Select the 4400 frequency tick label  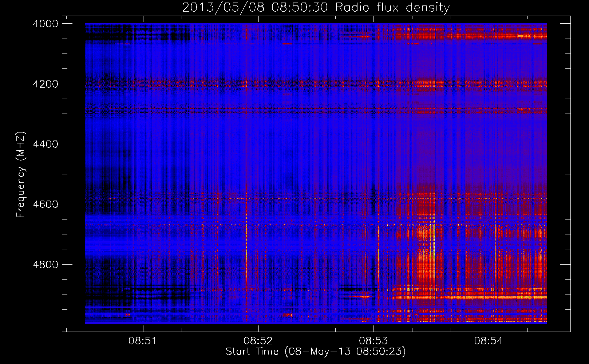pos(46,144)
